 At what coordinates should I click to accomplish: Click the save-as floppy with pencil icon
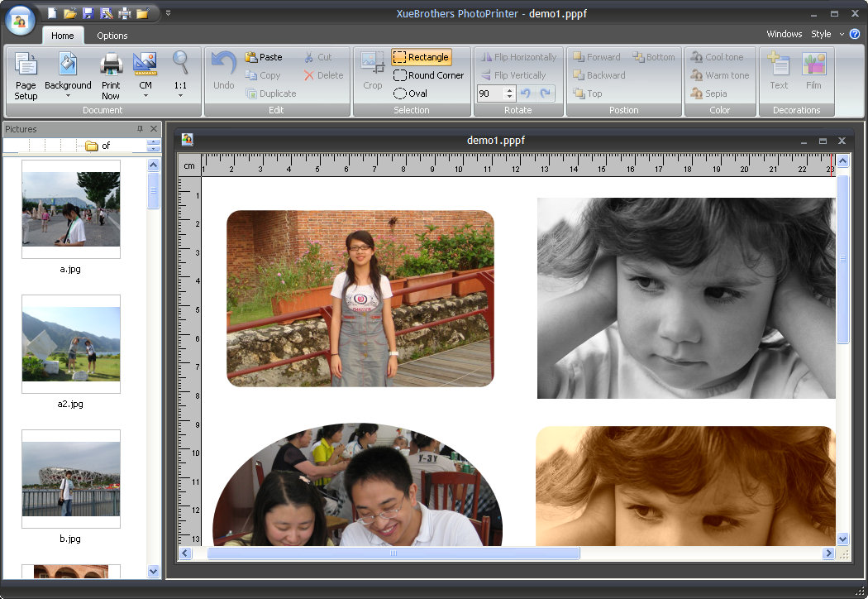pyautogui.click(x=107, y=13)
